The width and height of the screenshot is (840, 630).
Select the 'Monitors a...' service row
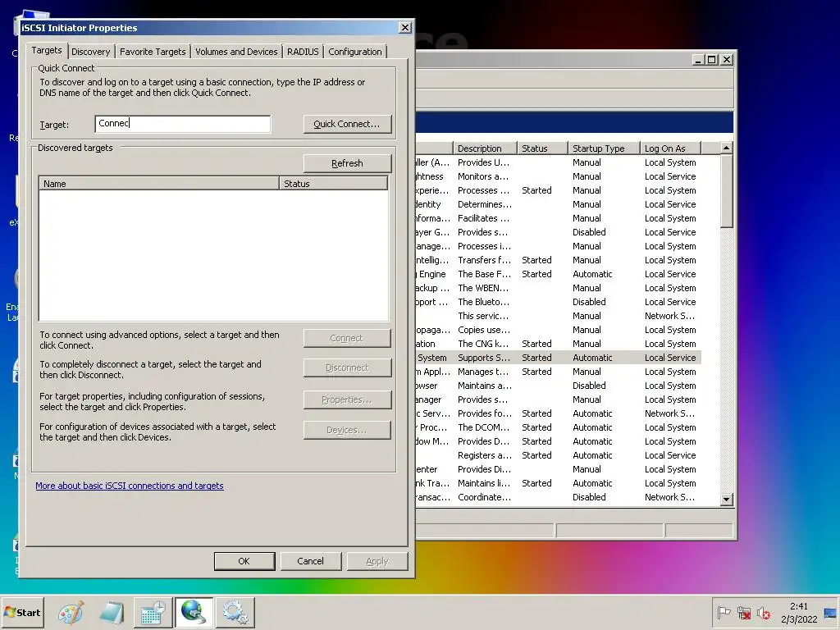click(558, 176)
